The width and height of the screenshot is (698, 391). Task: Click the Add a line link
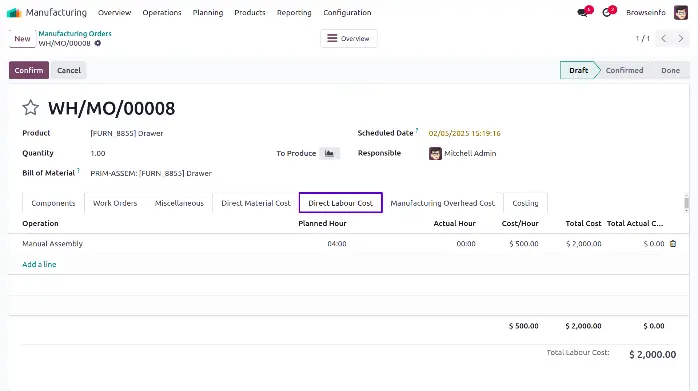tap(39, 264)
